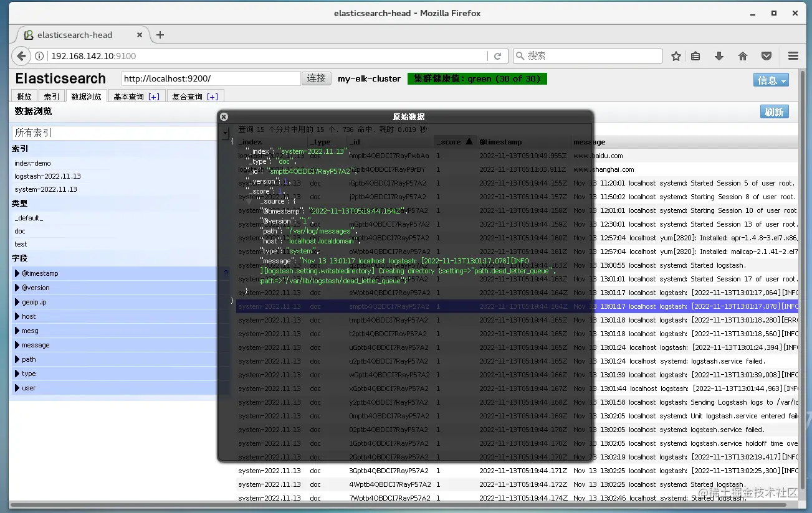Navigate back with the browser back arrow
The height and width of the screenshot is (513, 812).
(21, 55)
